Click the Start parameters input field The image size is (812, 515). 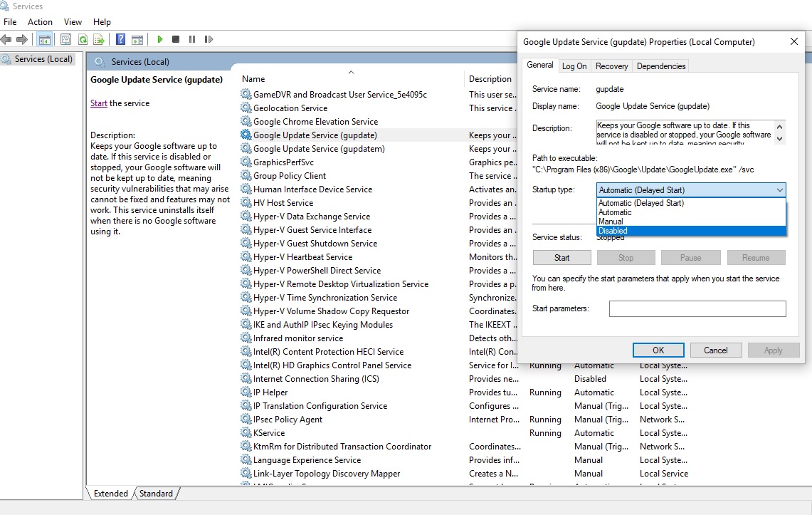click(x=697, y=308)
